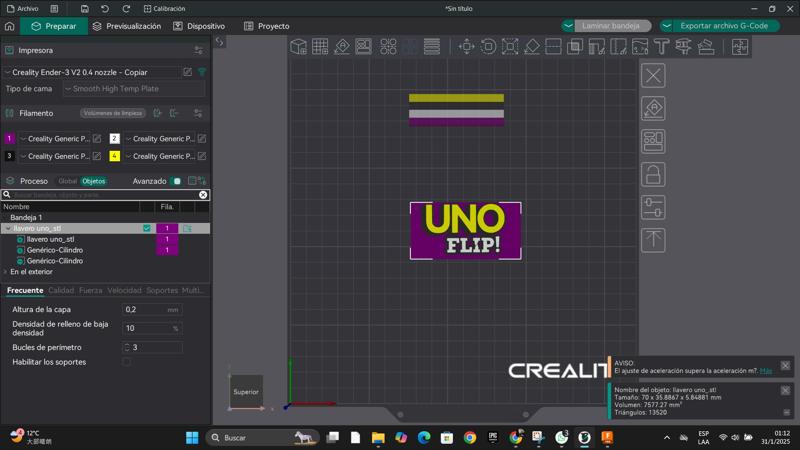Collapse the llavero uno_stl parent tree node
This screenshot has width=800, height=450.
pos(8,229)
